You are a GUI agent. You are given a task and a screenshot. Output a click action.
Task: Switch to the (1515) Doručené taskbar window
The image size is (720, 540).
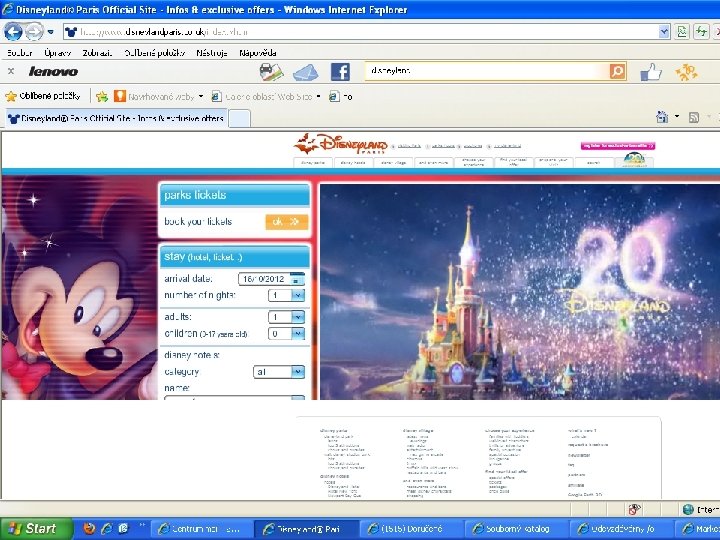tap(410, 529)
